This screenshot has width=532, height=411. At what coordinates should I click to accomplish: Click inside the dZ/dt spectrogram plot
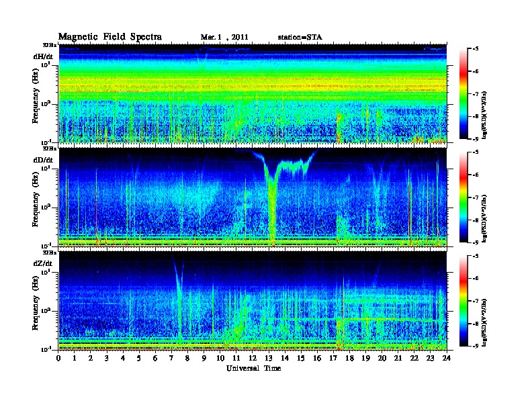(x=253, y=301)
